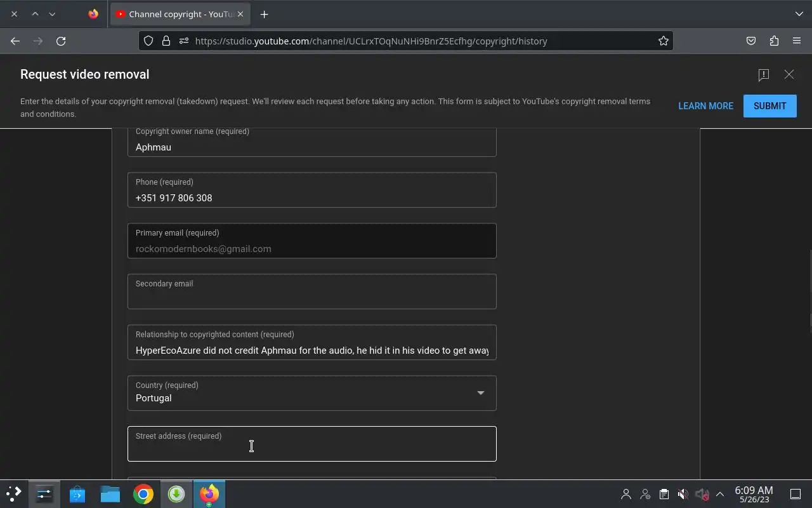Save page to Pocket
Screen dimensions: 812x508
[751, 41]
